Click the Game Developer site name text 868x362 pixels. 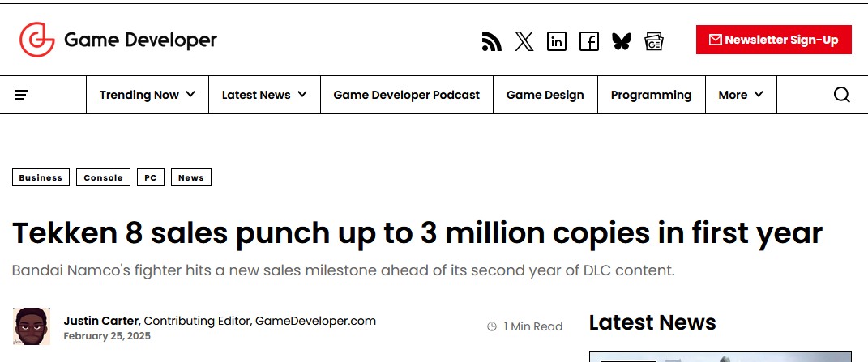140,40
